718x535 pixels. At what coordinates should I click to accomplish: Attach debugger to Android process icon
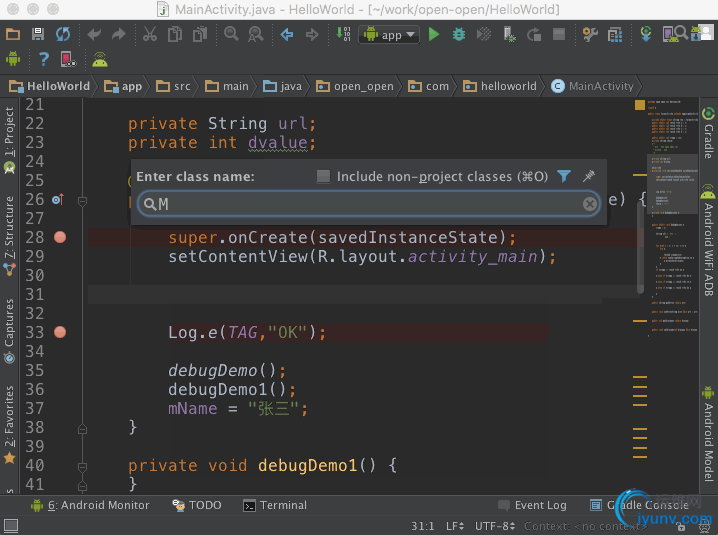(509, 34)
